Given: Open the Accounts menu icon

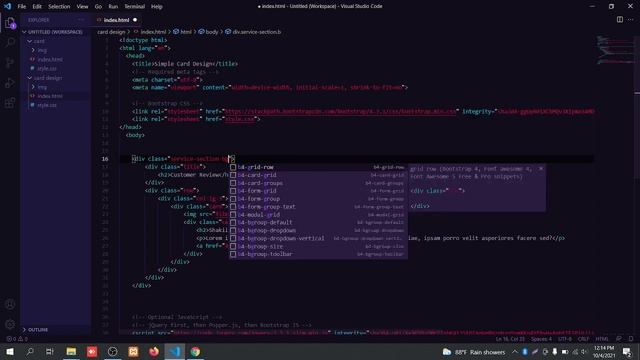Looking at the screenshot, I should click(x=10, y=304).
